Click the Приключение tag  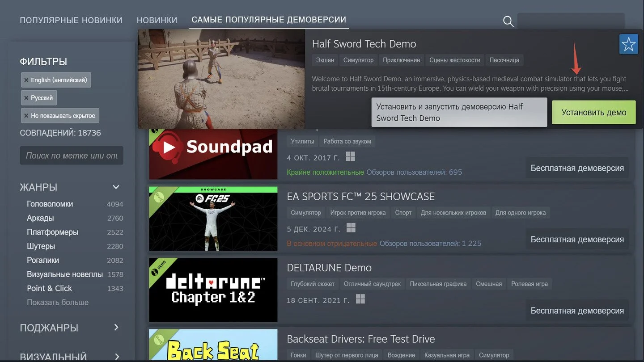402,60
